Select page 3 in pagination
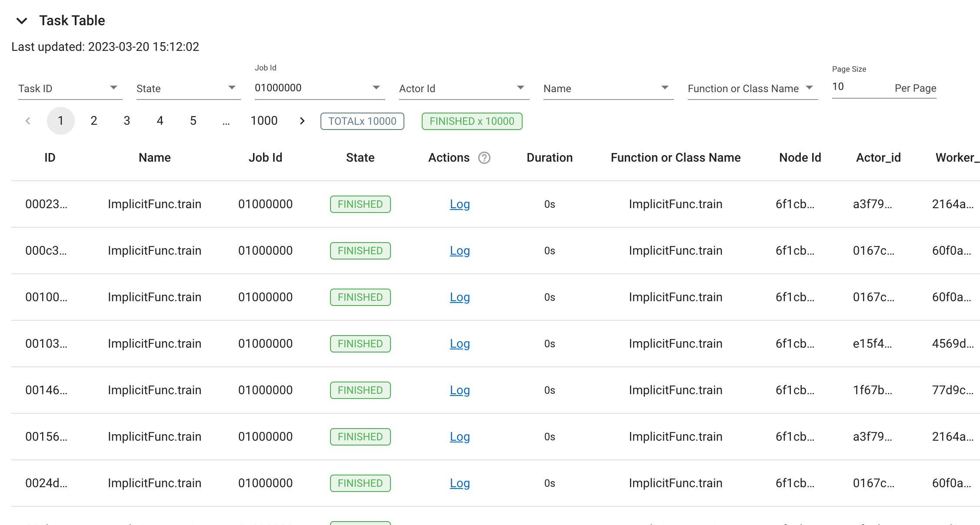 click(127, 121)
